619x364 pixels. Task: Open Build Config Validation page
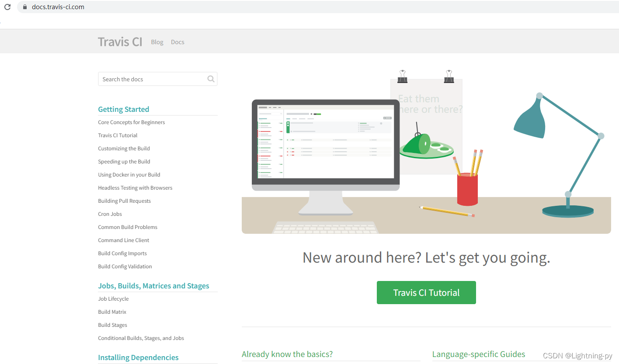tap(125, 267)
